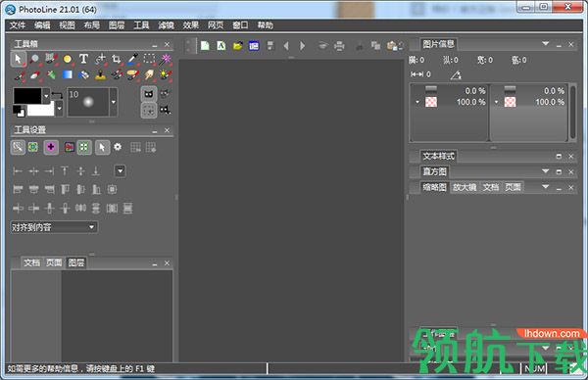The image size is (588, 380).
Task: Open the 对齐到内容 combo box
Action: 54,227
